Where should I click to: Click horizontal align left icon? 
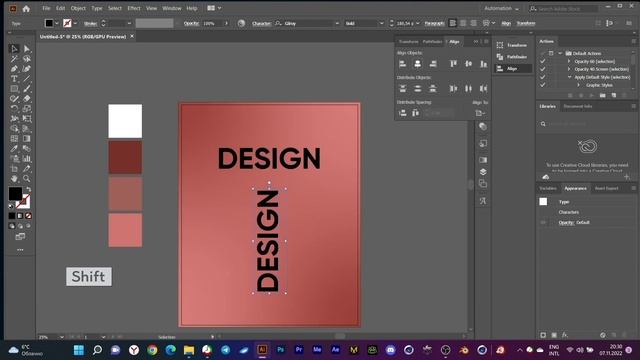coord(402,64)
